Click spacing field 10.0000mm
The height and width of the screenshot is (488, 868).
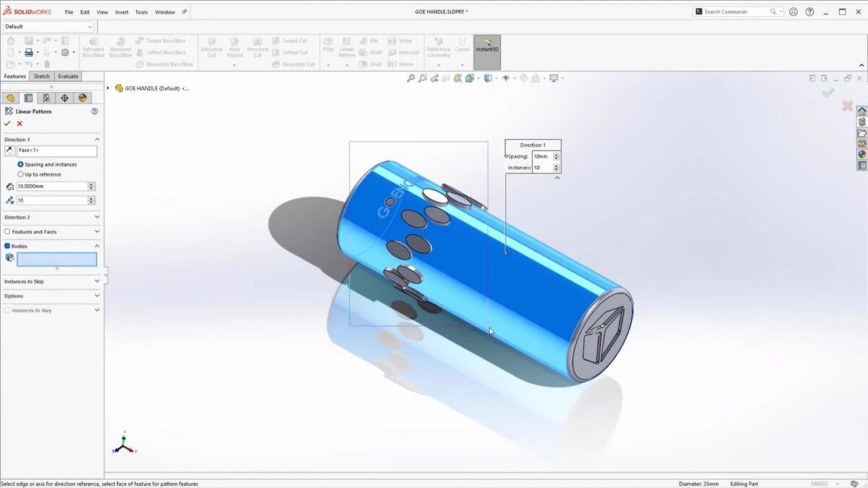[x=51, y=187]
